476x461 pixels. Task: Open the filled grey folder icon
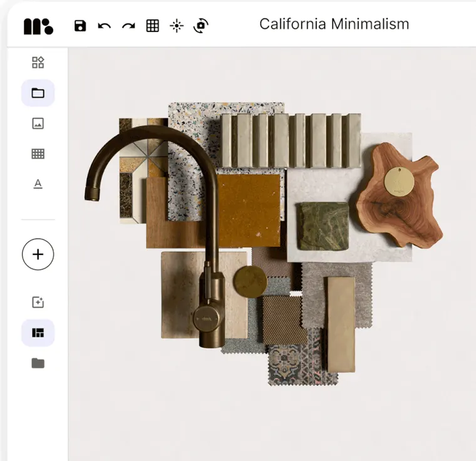[38, 363]
